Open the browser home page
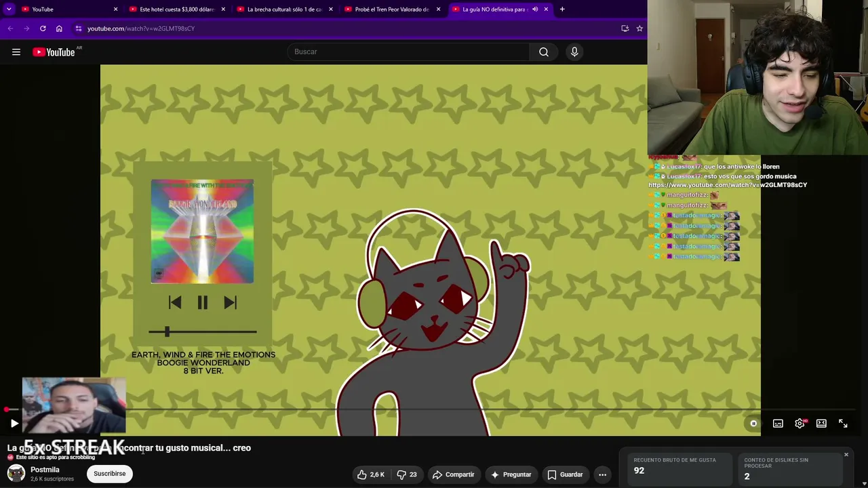 click(x=59, y=28)
